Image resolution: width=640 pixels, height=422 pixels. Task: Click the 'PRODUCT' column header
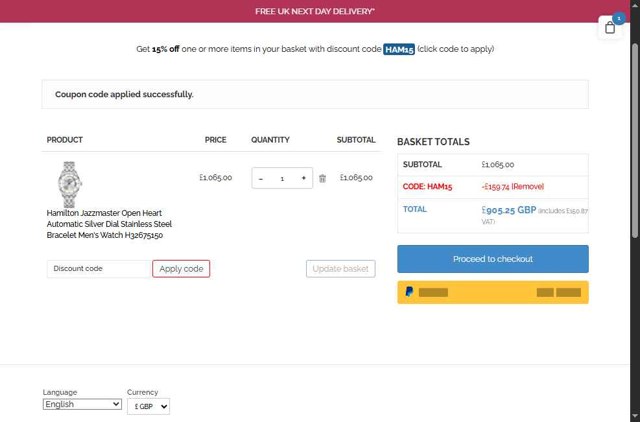click(64, 140)
